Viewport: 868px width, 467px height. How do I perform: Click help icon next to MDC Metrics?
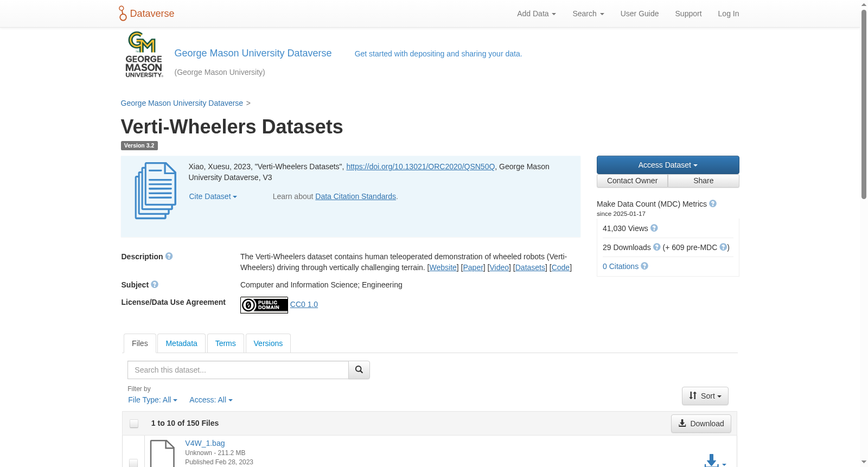(713, 203)
